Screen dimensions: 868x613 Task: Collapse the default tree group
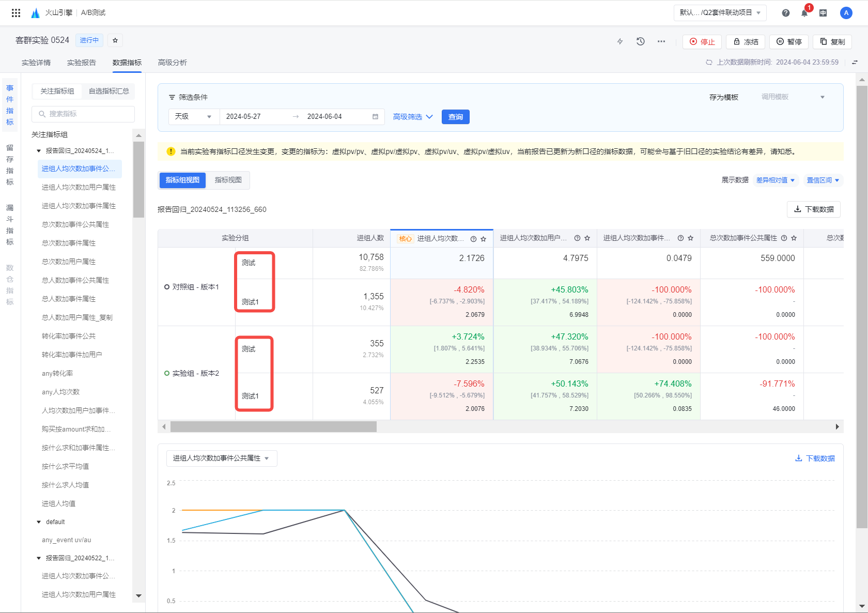coord(39,522)
